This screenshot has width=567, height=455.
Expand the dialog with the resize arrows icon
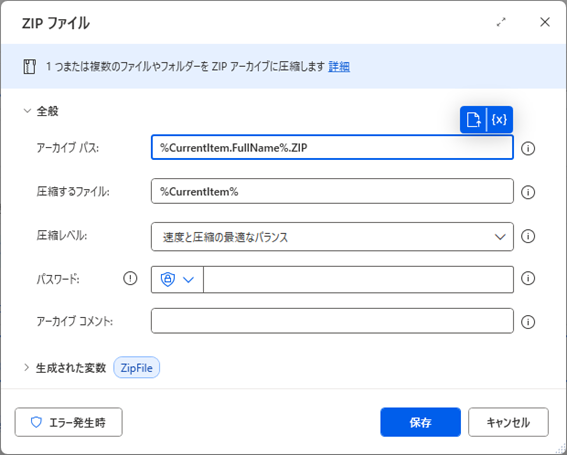coord(501,22)
